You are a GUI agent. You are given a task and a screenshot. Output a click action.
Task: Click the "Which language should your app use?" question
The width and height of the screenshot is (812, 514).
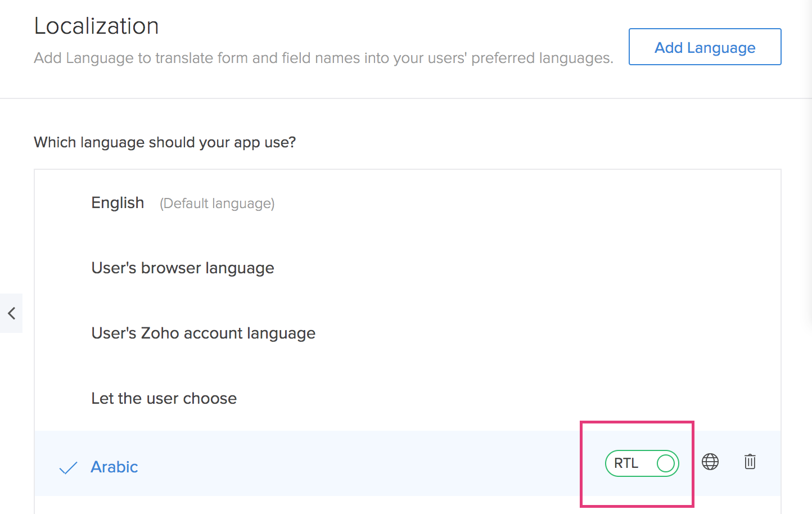click(165, 142)
